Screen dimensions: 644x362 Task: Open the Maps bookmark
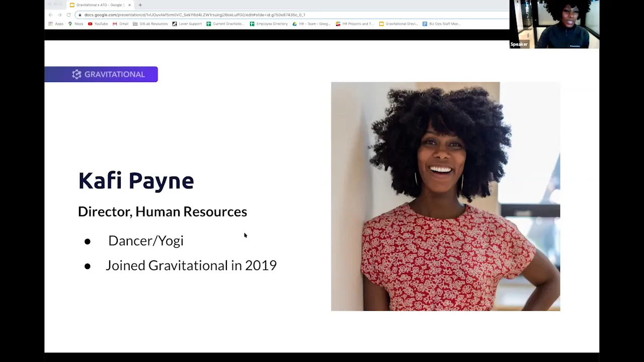pyautogui.click(x=76, y=24)
